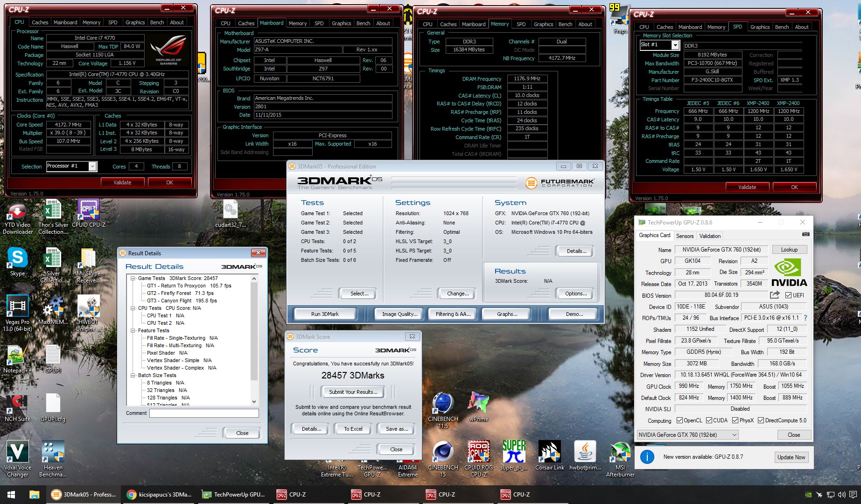Open About tab in Memory CPU-Z window
This screenshot has width=861, height=504.
click(585, 24)
